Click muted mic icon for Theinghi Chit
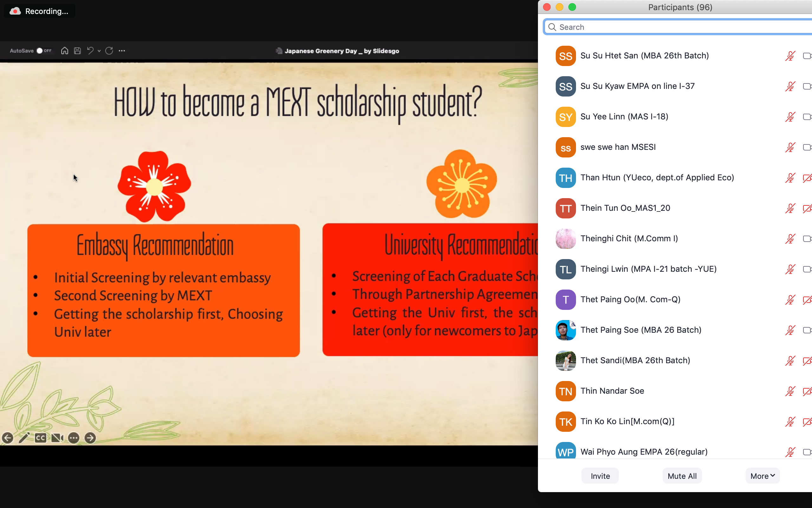The image size is (812, 508). tap(790, 239)
